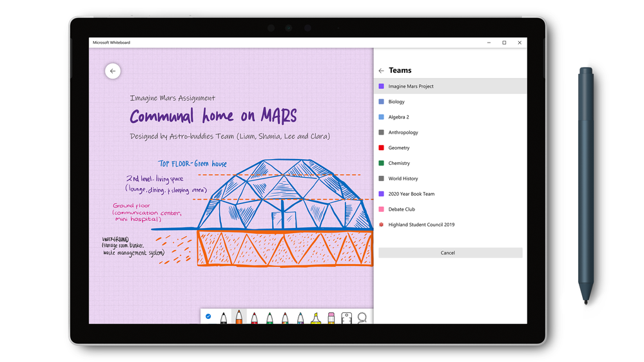Close the Microsoft Whiteboard window

(520, 43)
